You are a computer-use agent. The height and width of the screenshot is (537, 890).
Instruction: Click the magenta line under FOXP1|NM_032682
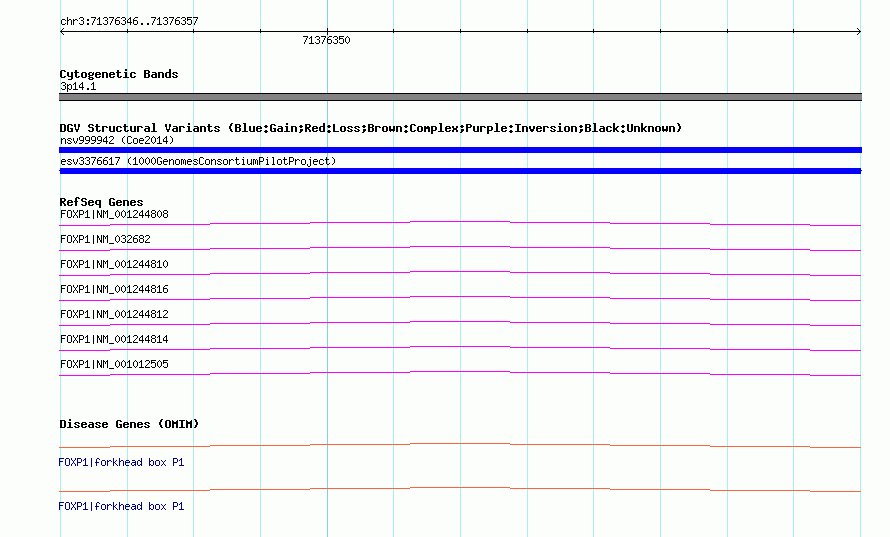[460, 248]
